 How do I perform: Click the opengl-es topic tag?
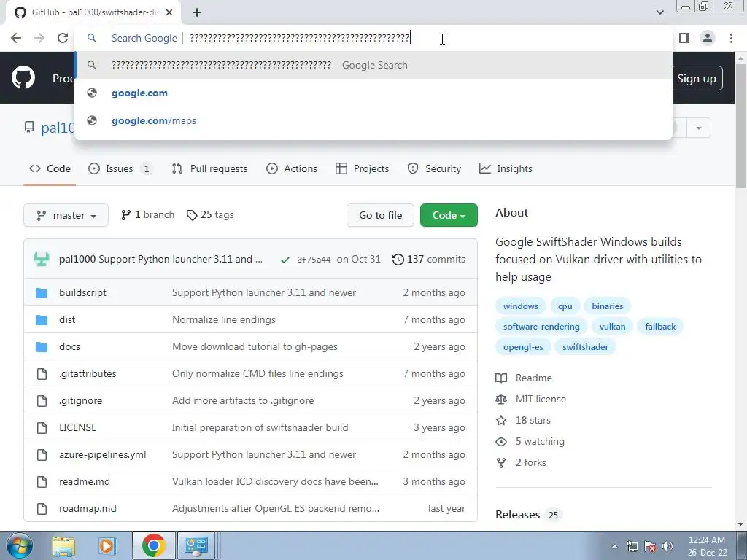point(523,347)
